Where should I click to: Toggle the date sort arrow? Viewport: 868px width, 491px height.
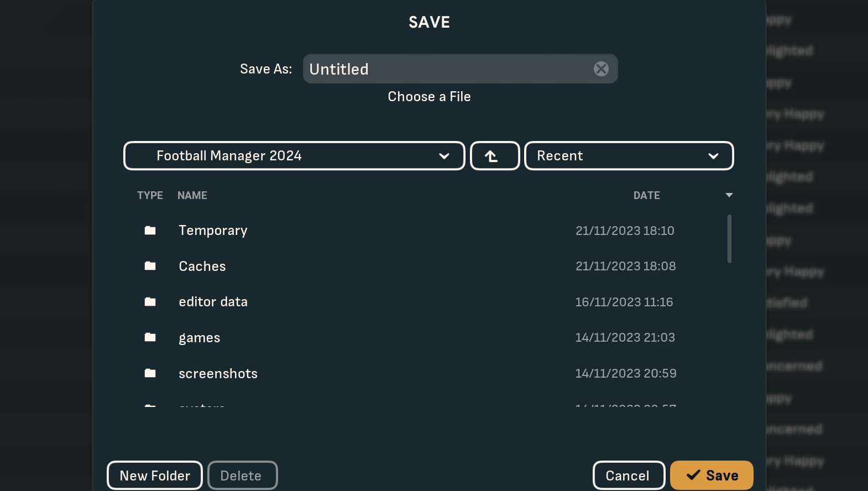[x=729, y=195]
